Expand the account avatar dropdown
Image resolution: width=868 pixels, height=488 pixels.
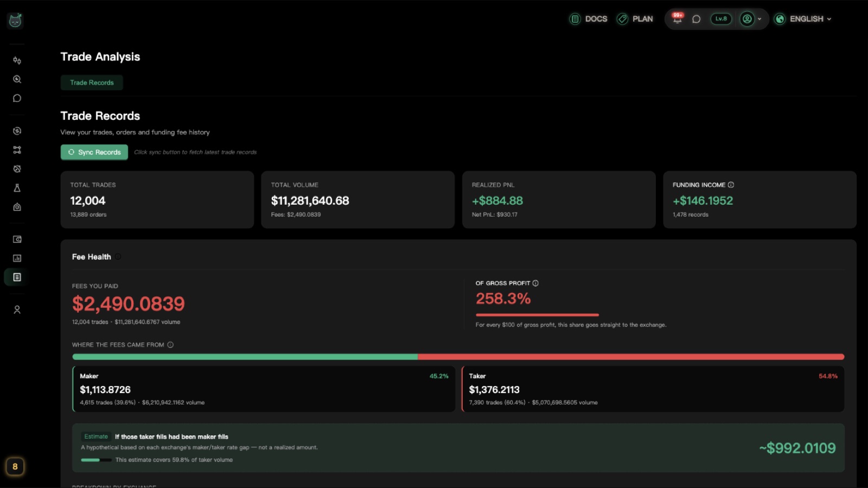click(751, 19)
